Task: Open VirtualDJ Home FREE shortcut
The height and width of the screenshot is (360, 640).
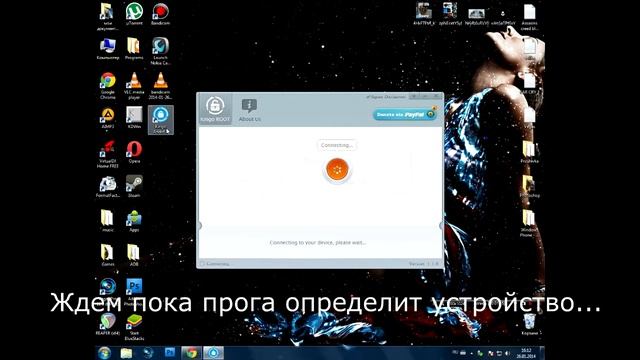Action: click(x=108, y=154)
